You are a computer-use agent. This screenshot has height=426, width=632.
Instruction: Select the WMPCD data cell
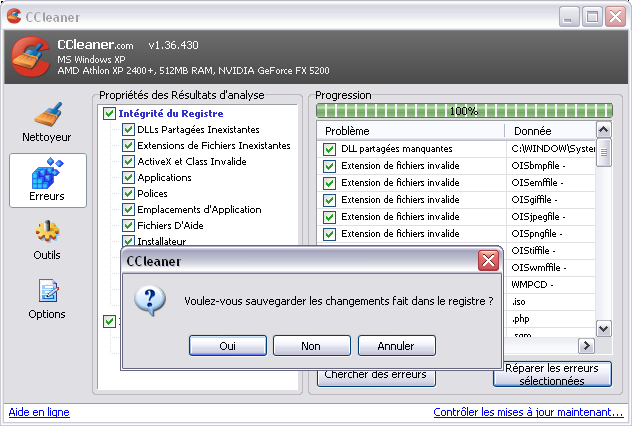pyautogui.click(x=551, y=285)
